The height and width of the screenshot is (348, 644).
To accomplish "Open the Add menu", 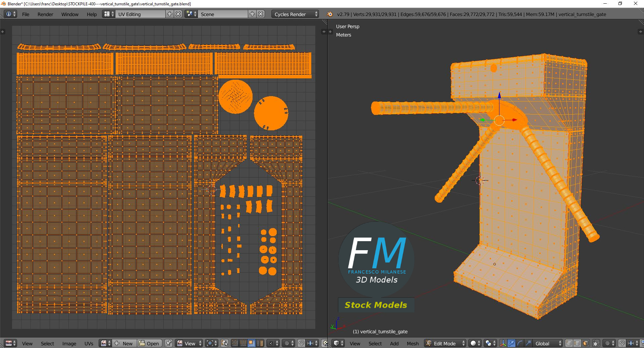I will (394, 343).
